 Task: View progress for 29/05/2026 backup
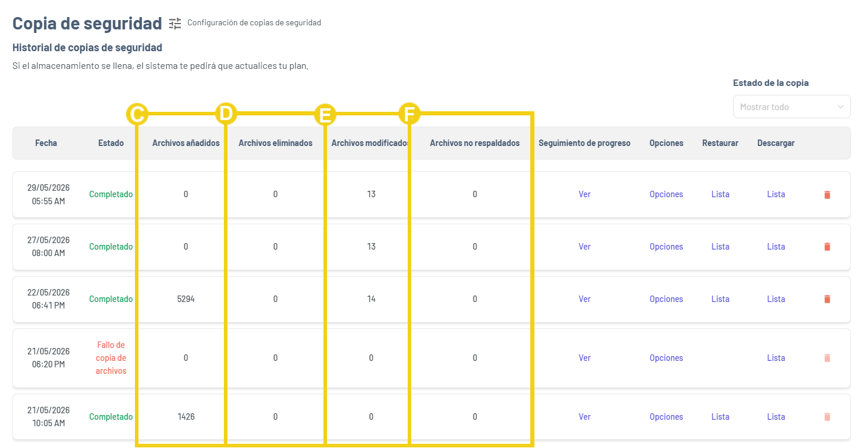pyautogui.click(x=585, y=194)
